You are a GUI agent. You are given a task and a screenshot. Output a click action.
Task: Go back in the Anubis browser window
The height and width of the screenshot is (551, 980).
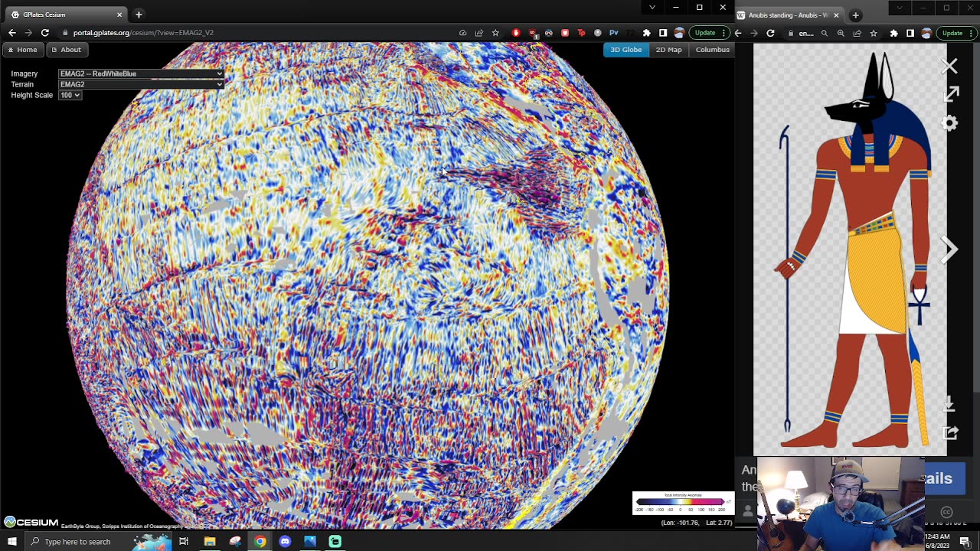738,33
